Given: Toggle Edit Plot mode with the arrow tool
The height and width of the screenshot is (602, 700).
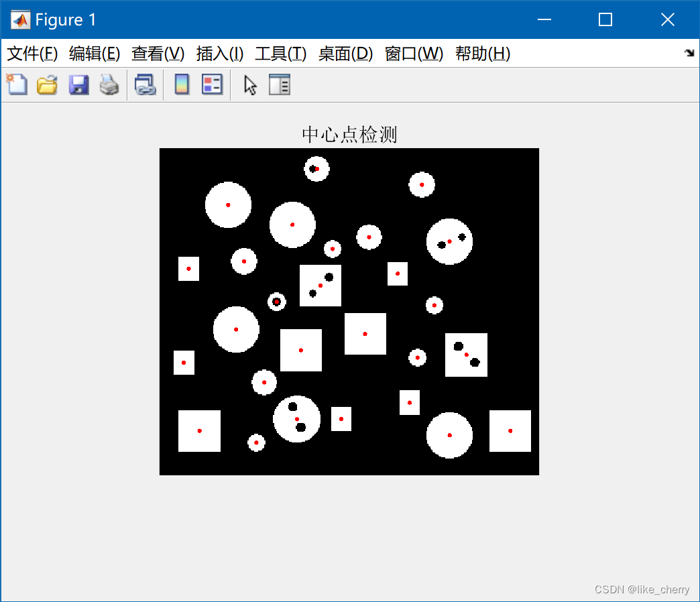Looking at the screenshot, I should tap(249, 84).
